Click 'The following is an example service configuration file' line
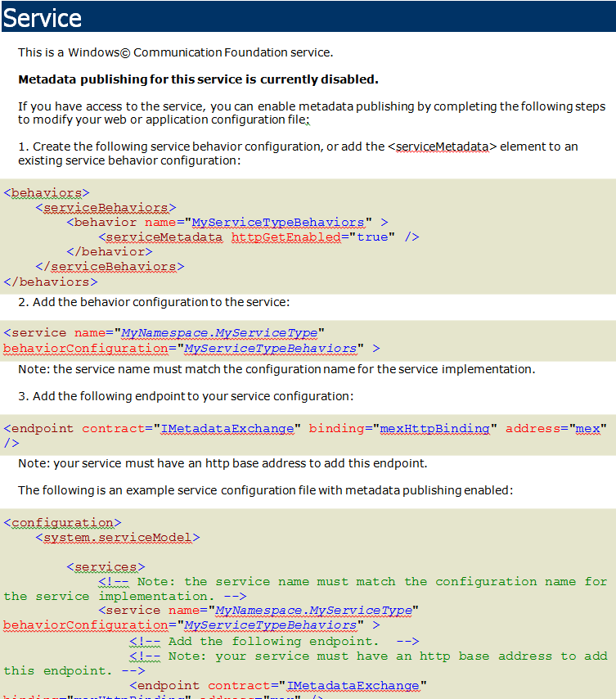 266,490
